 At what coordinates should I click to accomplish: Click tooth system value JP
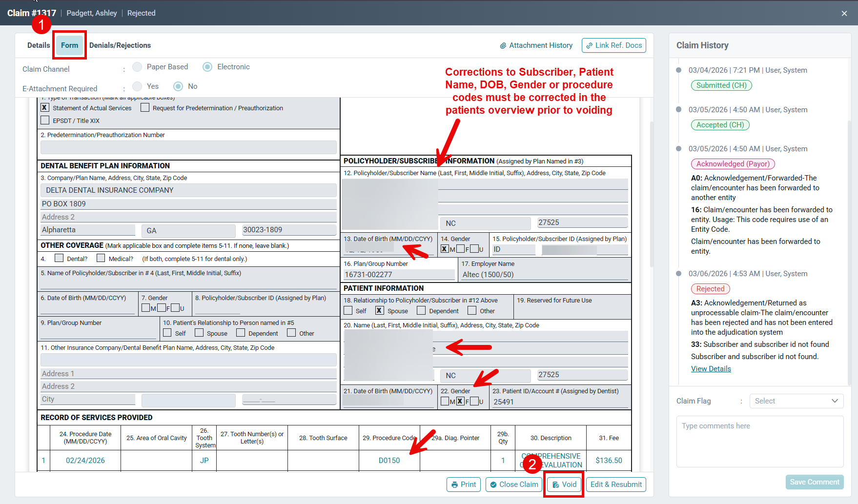click(204, 461)
